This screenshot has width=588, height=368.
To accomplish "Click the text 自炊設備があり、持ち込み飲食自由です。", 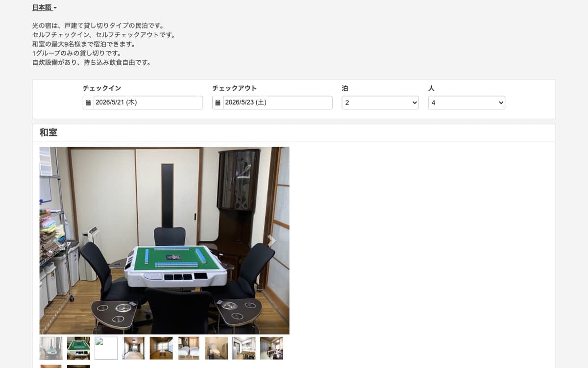I will pyautogui.click(x=91, y=62).
